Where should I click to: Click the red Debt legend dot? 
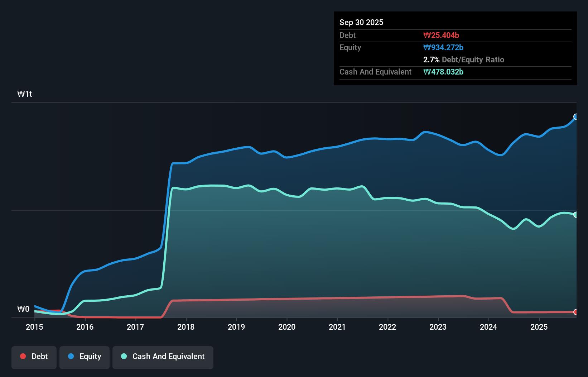pos(23,356)
